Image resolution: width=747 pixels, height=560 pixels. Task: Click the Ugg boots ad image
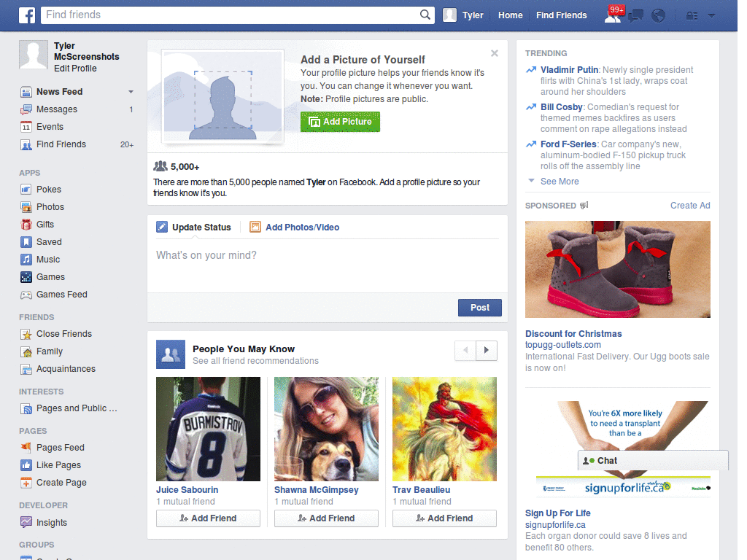pyautogui.click(x=617, y=269)
